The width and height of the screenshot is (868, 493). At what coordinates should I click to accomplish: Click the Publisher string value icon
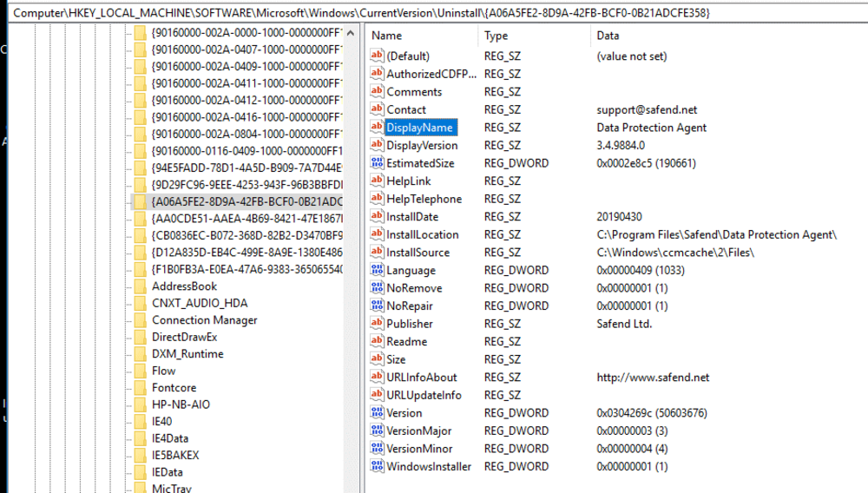377,324
